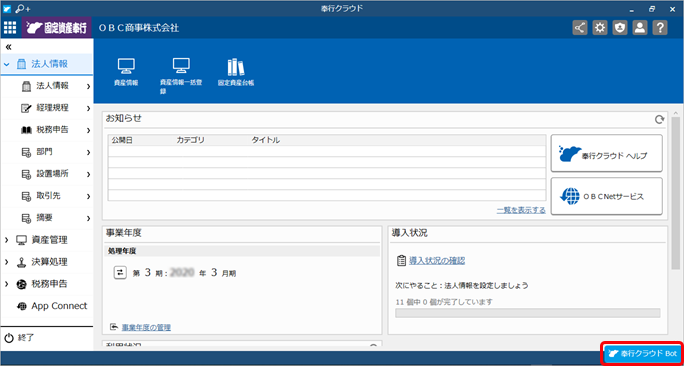Select 部門 menu item
This screenshot has height=366, width=684.
click(x=47, y=152)
